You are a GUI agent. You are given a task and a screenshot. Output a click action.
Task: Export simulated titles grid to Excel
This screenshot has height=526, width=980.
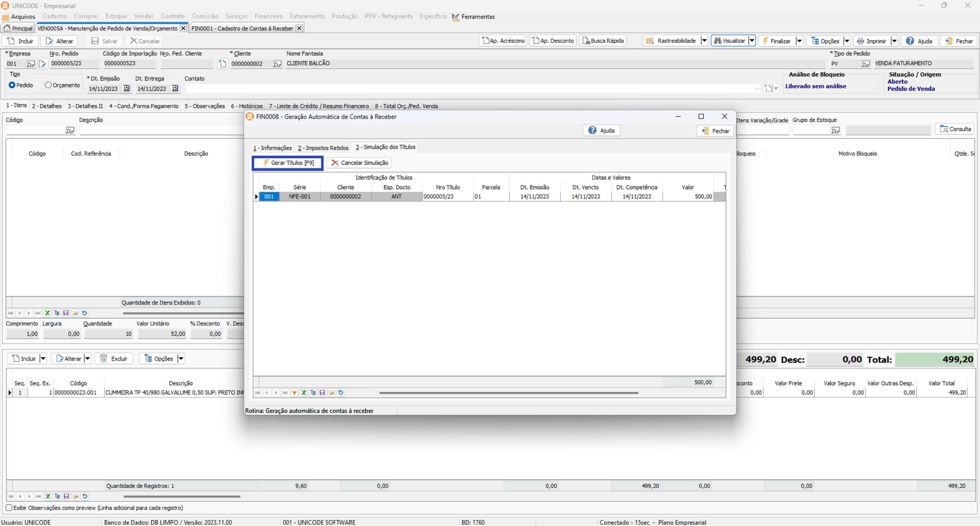point(304,393)
